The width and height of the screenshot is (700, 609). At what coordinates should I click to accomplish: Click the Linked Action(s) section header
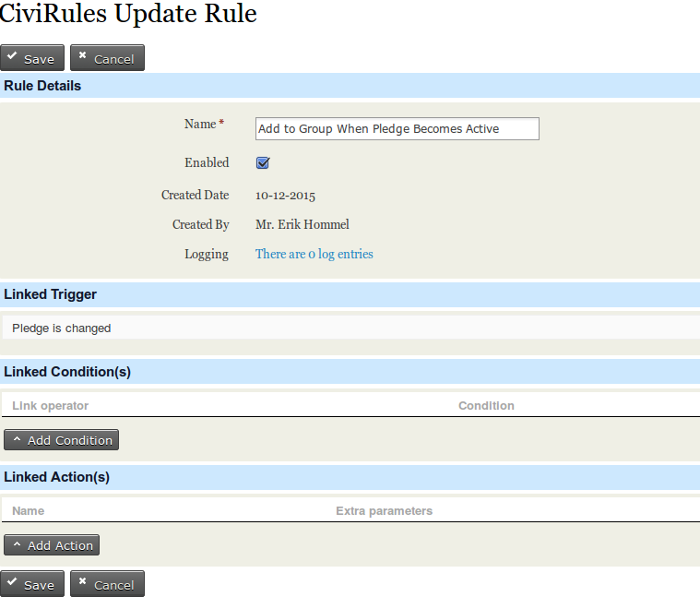pyautogui.click(x=57, y=477)
